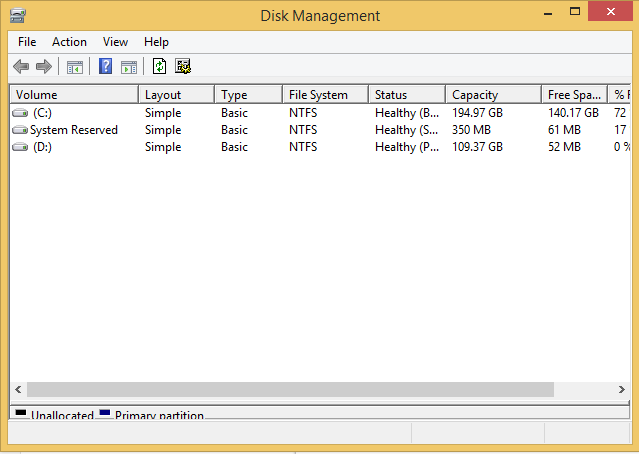This screenshot has height=454, width=639.
Task: Click the blue Primary partition legend swatch
Action: tap(105, 413)
